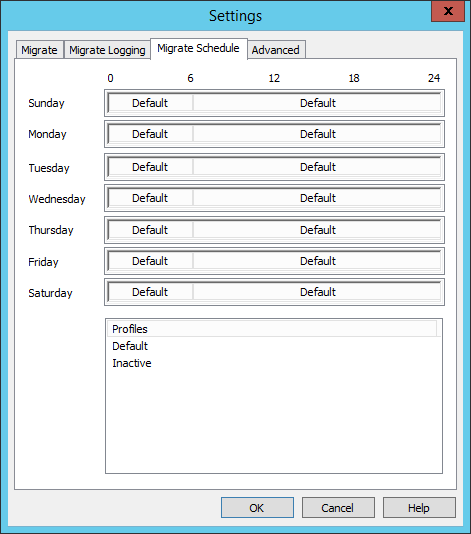
Task: Select Monday's early morning Default slot
Action: point(150,134)
